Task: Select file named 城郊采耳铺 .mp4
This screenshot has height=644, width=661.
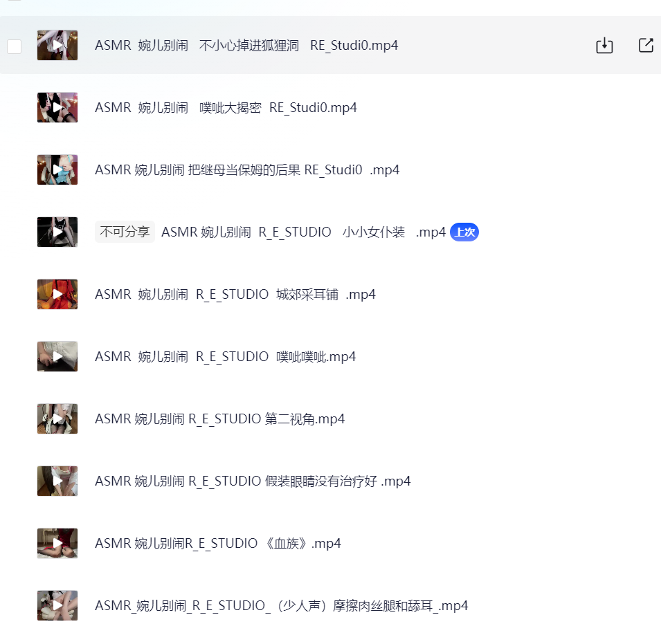Action: click(235, 295)
